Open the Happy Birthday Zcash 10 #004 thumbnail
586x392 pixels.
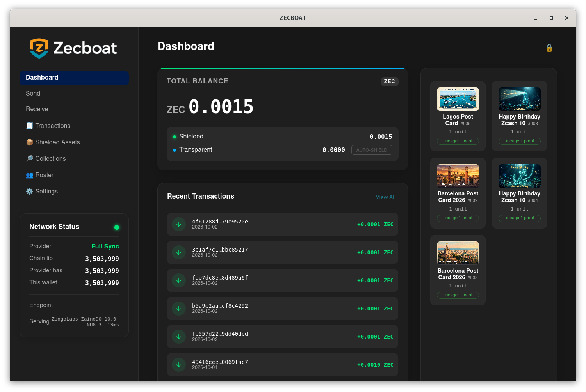tap(520, 176)
